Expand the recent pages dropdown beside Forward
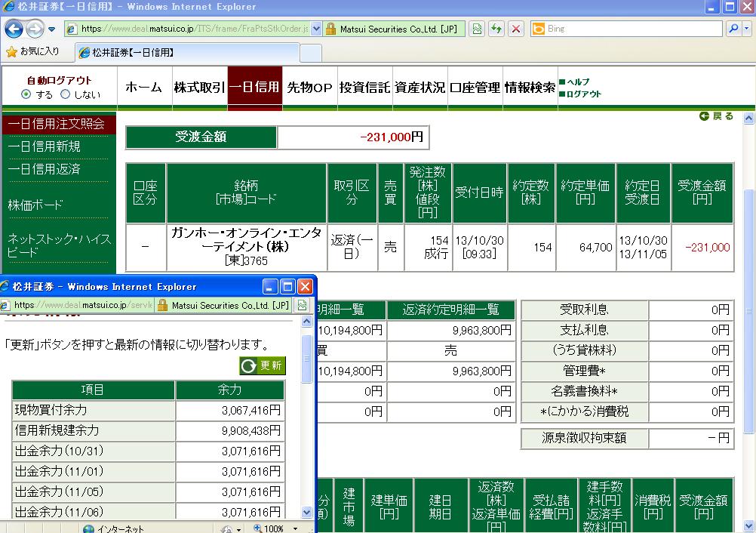756x533 pixels. point(52,29)
